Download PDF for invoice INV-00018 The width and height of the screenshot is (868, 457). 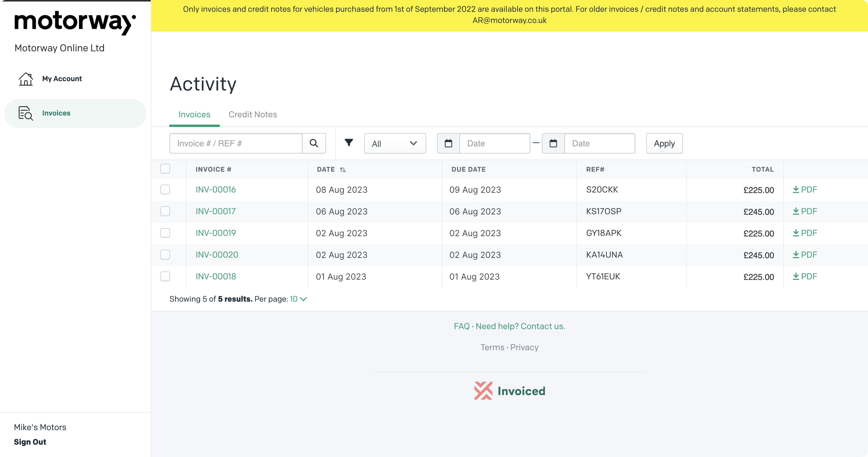tap(805, 277)
